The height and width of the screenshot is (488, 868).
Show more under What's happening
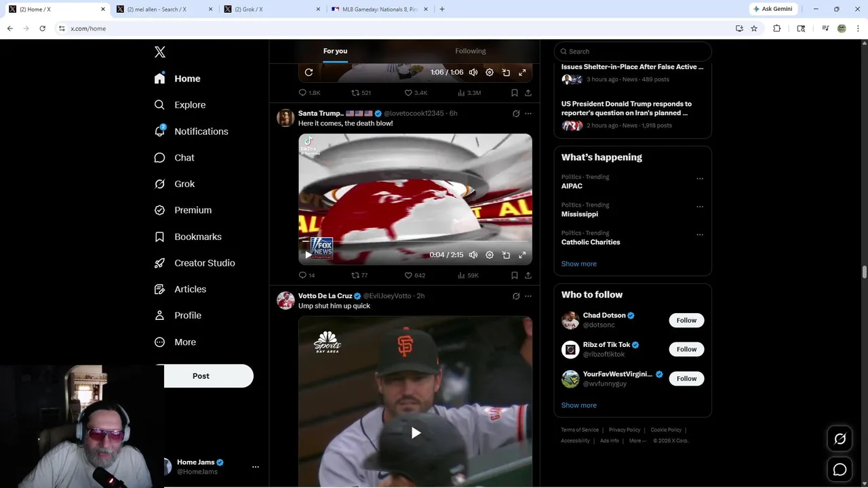tap(579, 264)
